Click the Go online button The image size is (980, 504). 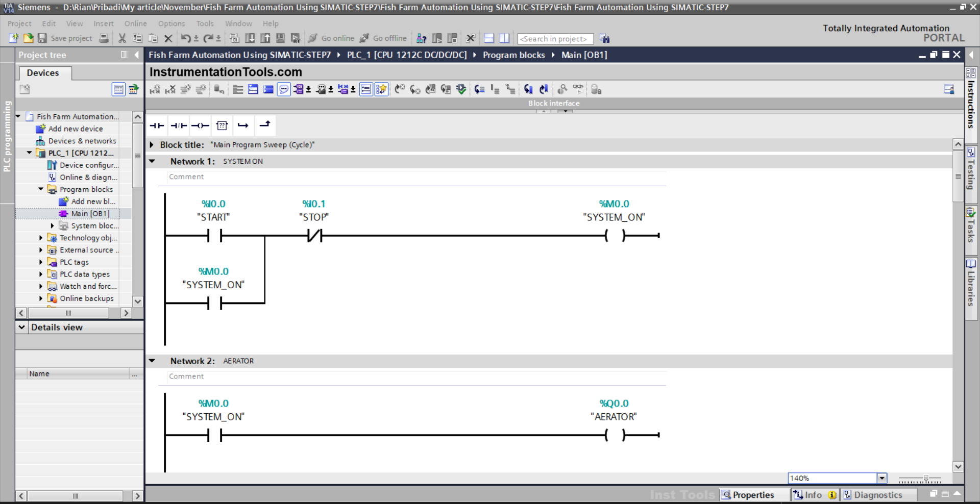pos(331,38)
